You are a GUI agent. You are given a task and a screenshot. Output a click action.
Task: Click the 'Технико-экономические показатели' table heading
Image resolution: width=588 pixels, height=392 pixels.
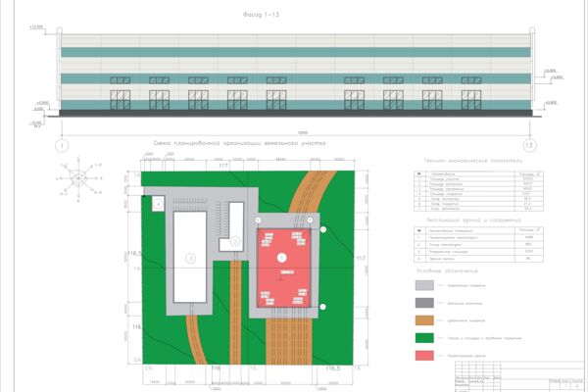473,161
